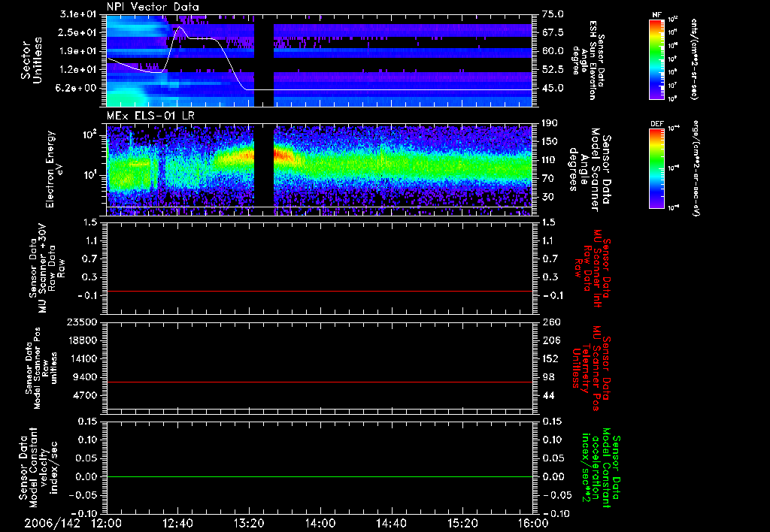This screenshot has width=770, height=532.
Task: Select the 14:00 time axis label
Action: (320, 523)
